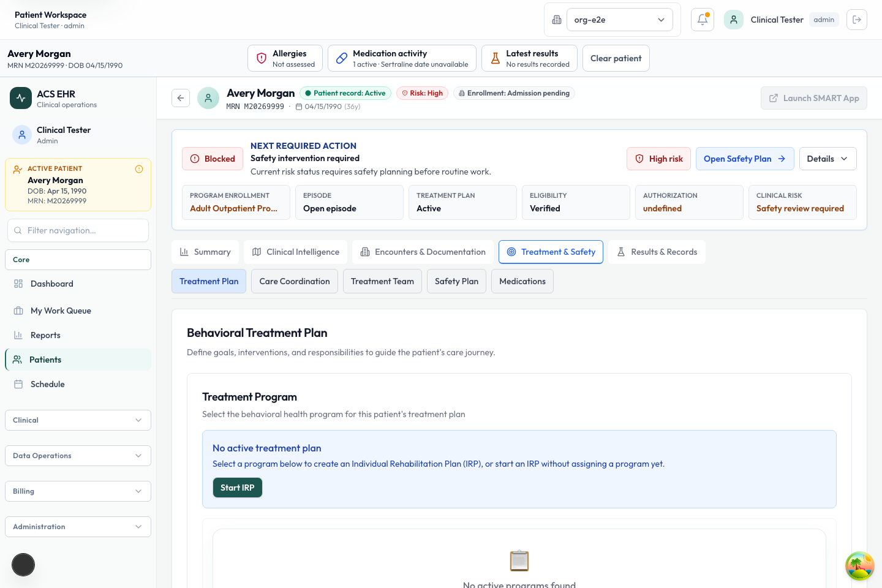This screenshot has width=882, height=588.
Task: Click the Start IRP button
Action: [238, 488]
